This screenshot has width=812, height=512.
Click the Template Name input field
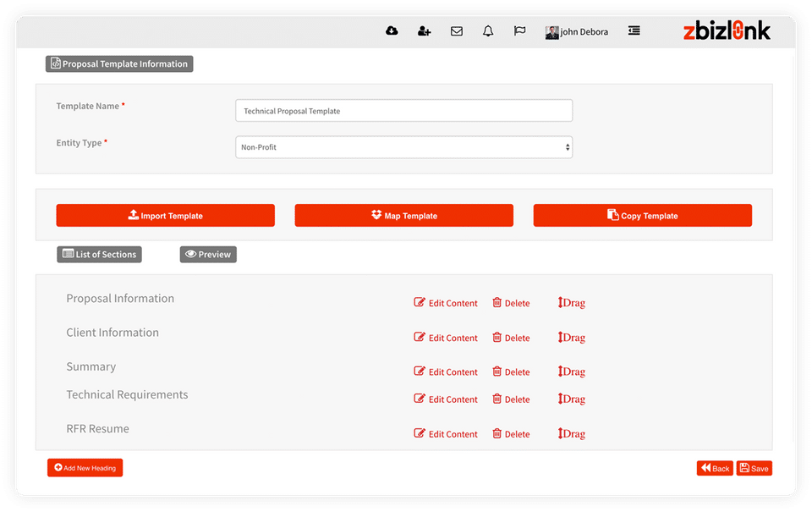coord(404,110)
